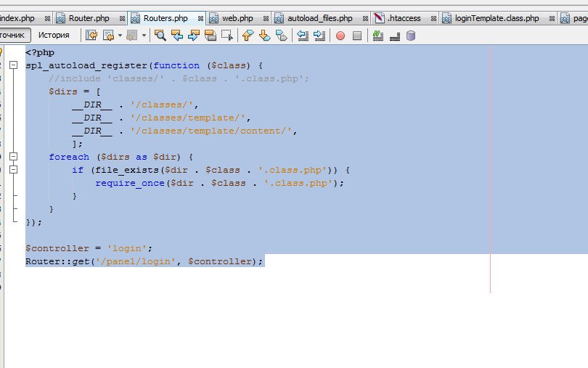Switch to the Router.php tab

(89, 18)
